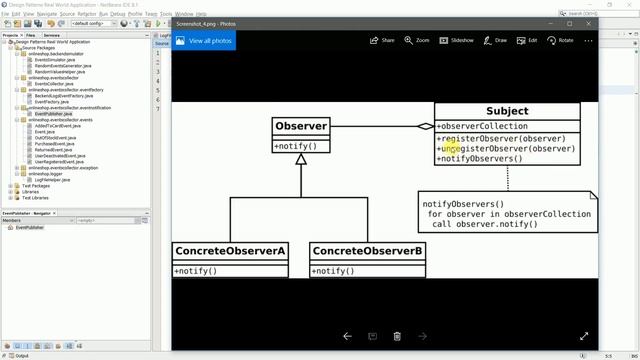
Task: Open Run menu in NetBeans
Action: 104,14
